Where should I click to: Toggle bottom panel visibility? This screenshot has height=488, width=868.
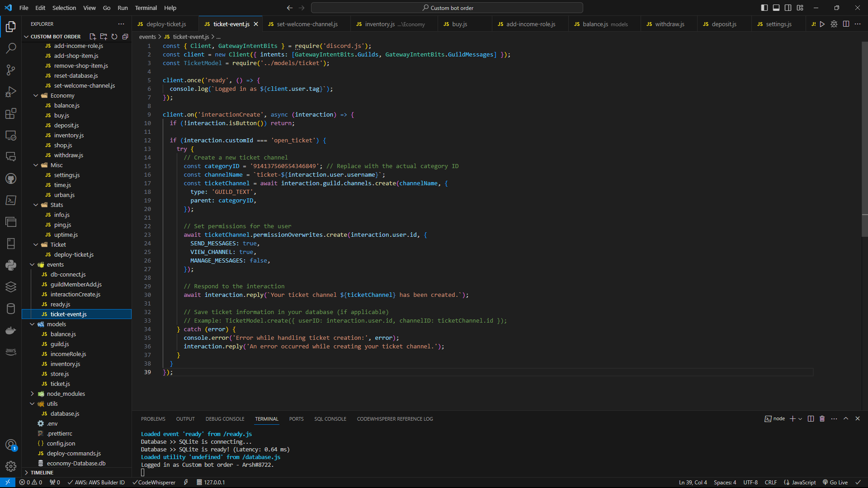click(x=776, y=8)
